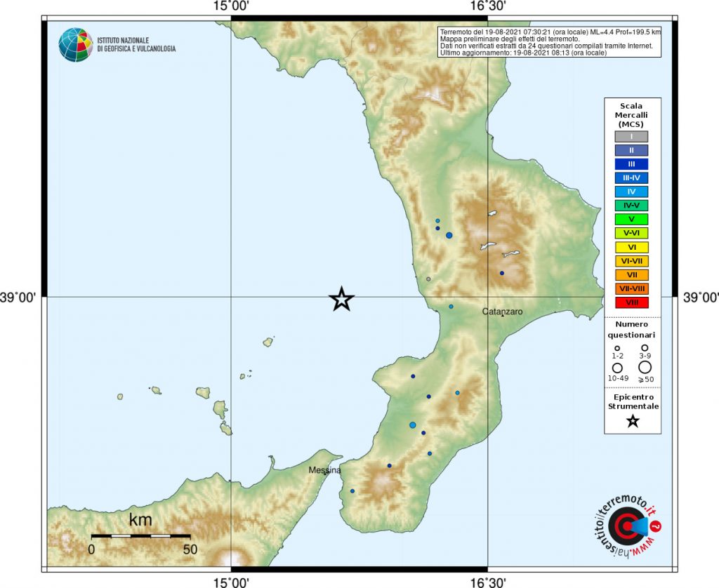Screen dimensions: 719x588
Task: Select the V-VI legend swatch
Action: pyautogui.click(x=631, y=233)
